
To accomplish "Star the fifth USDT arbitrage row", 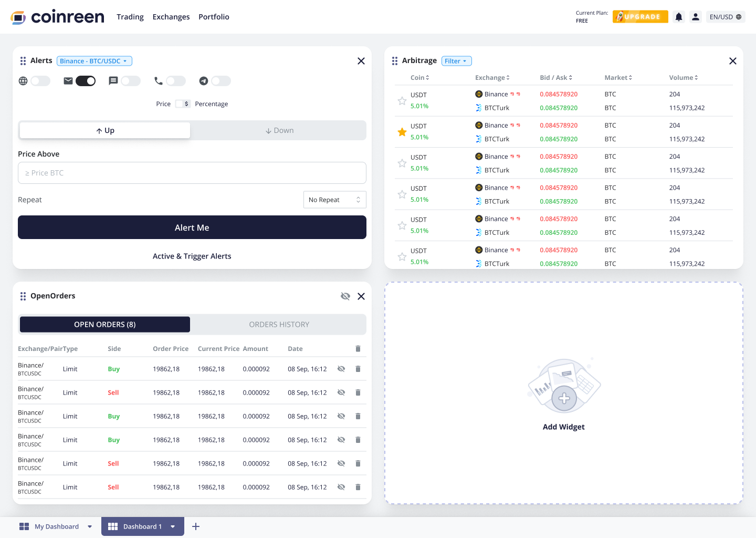I will [x=402, y=225].
